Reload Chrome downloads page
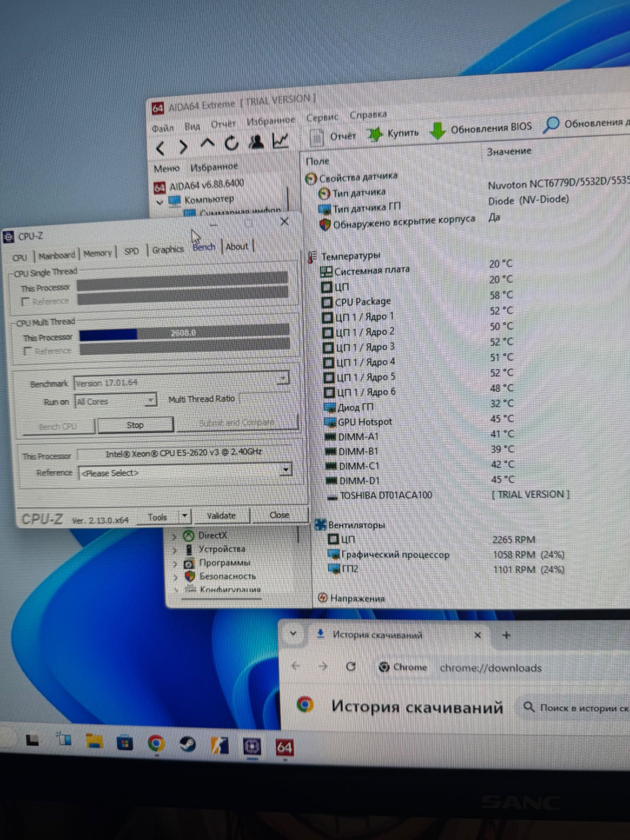Screen dimensions: 630x840 coord(351,666)
